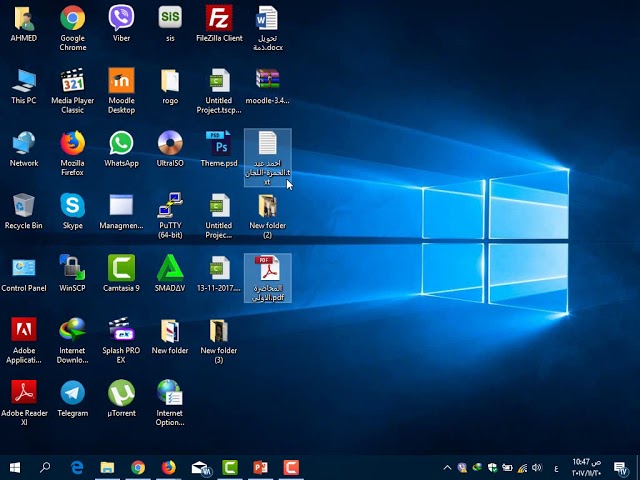This screenshot has height=480, width=640.
Task: Switch to Chrome in the taskbar
Action: pos(138,467)
